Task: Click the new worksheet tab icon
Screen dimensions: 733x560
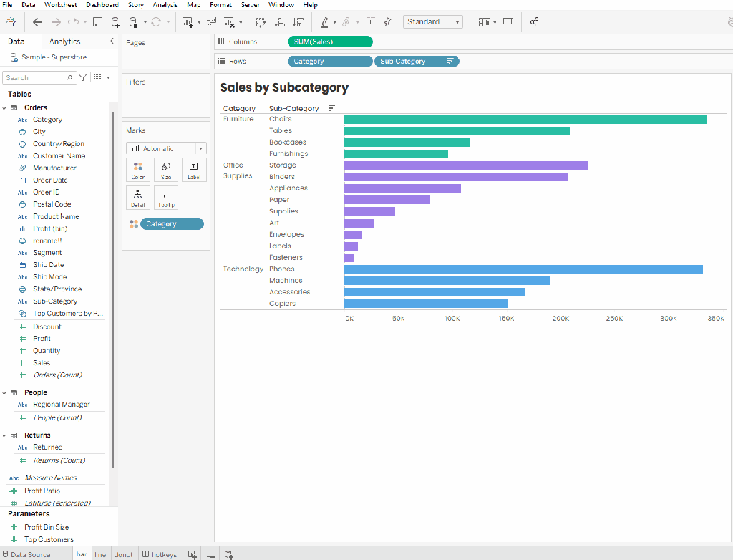Action: pos(192,554)
